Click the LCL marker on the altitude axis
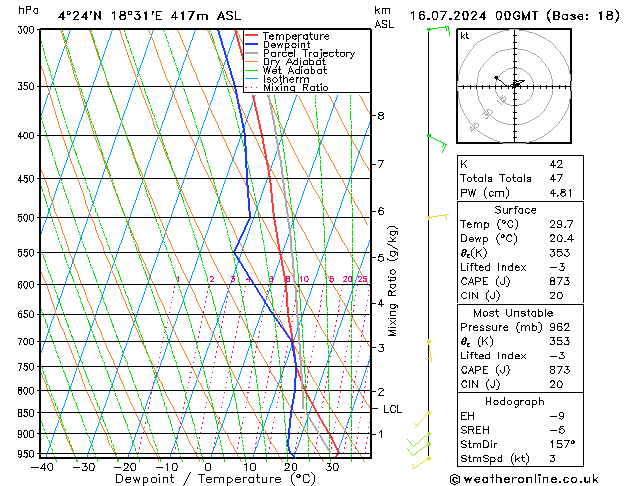 (392, 409)
